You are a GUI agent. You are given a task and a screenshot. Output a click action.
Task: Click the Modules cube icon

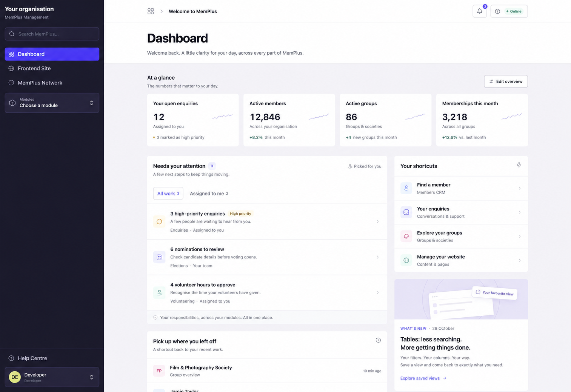coord(12,103)
